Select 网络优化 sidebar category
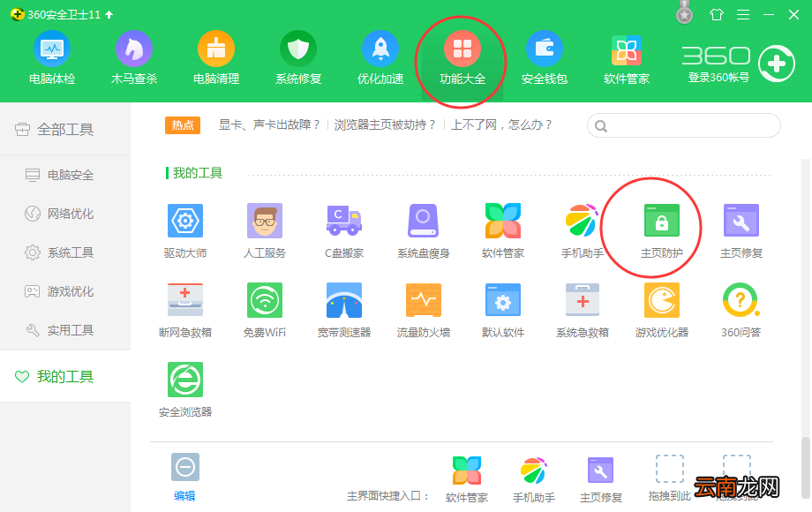The image size is (812, 512). pos(65,214)
